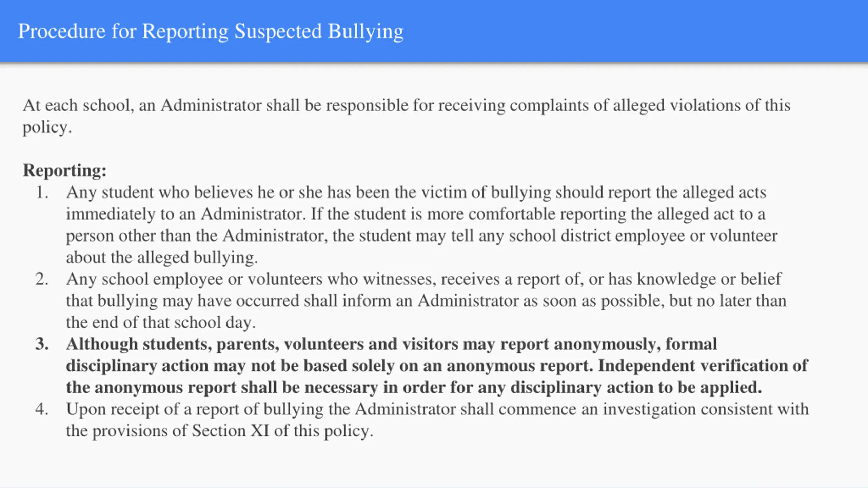Click the bold list number 3 marker
The image size is (868, 488).
point(42,344)
